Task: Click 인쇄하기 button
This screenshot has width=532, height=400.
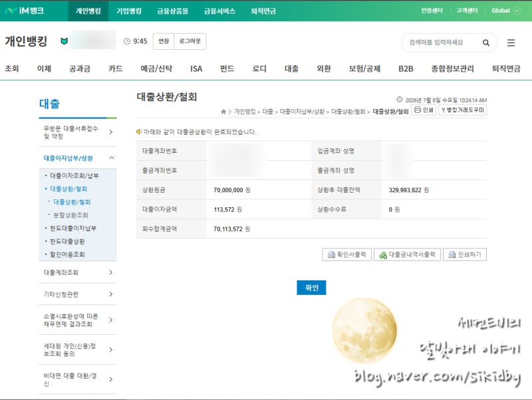Action: pos(465,254)
